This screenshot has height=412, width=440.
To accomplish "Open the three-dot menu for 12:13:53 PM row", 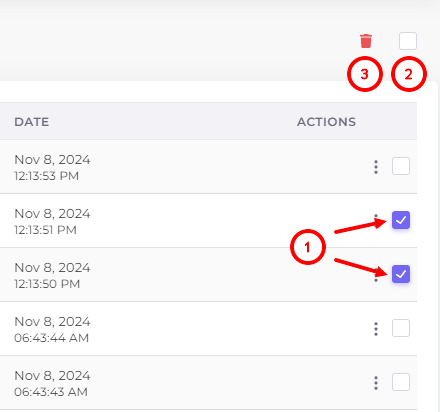I will point(376,167).
